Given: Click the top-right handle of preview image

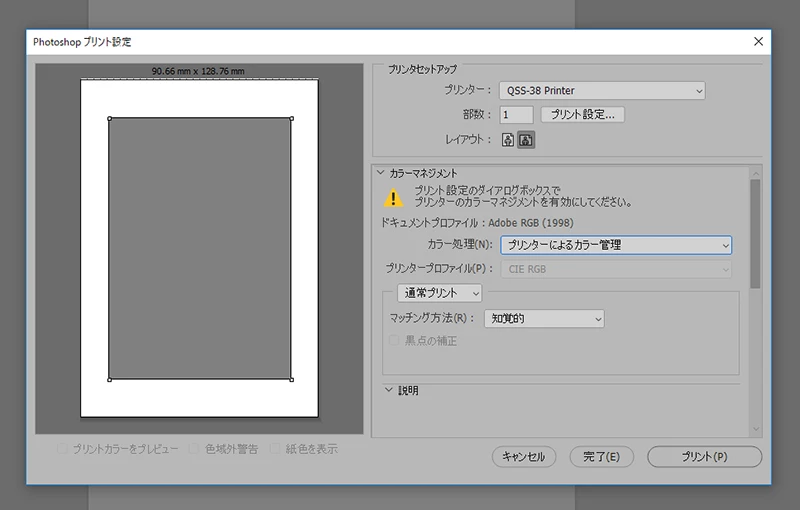Looking at the screenshot, I should tap(291, 119).
